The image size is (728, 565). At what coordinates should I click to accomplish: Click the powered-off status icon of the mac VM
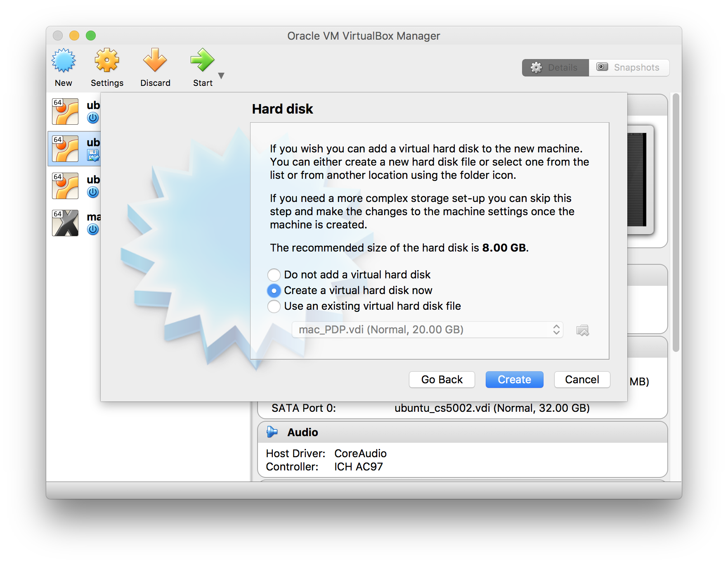coord(93,230)
